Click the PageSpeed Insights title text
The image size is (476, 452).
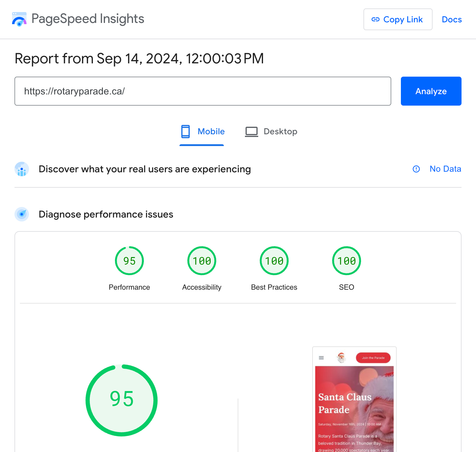click(x=88, y=19)
